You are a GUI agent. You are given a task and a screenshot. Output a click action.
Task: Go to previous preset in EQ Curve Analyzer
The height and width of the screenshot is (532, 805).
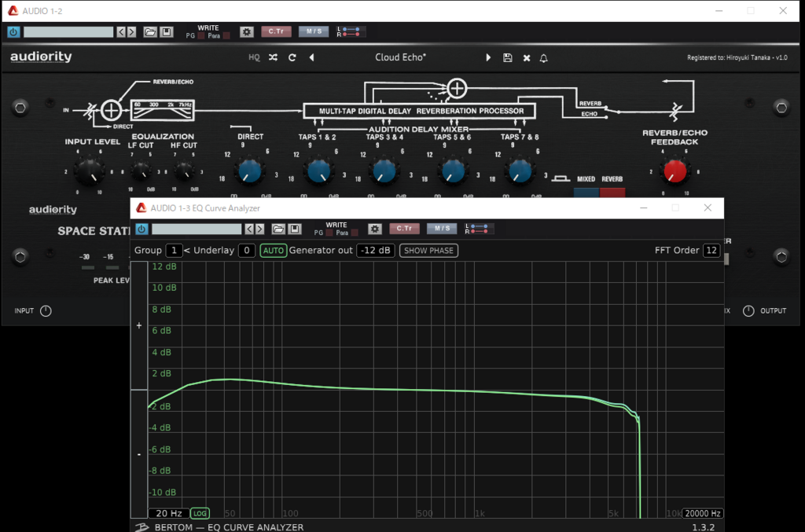click(249, 229)
